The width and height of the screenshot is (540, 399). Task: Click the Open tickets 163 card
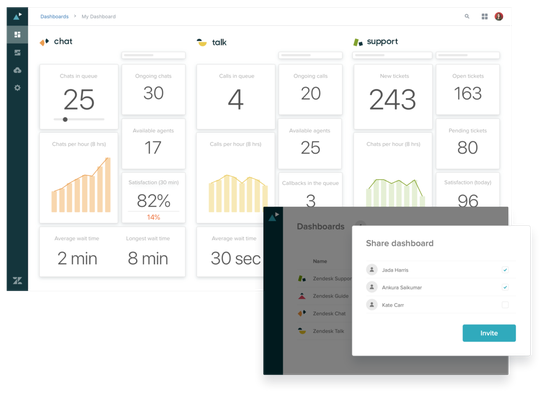click(x=468, y=90)
